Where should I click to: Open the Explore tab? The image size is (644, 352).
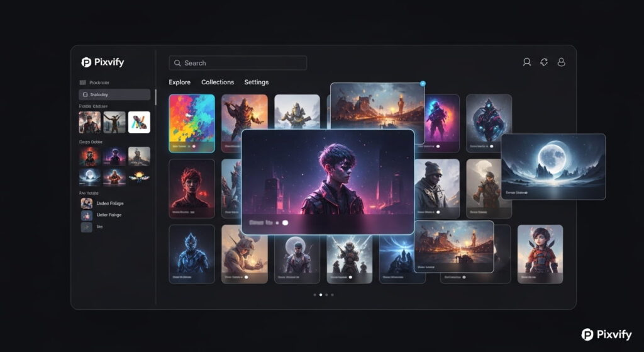(x=179, y=82)
